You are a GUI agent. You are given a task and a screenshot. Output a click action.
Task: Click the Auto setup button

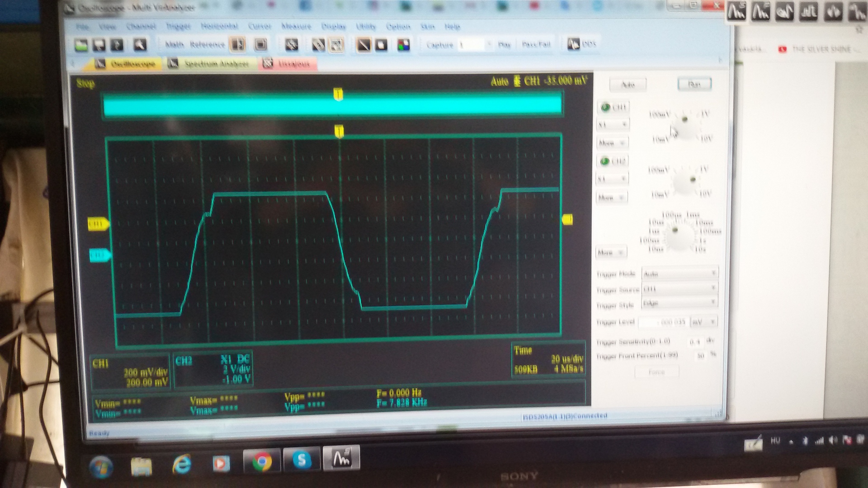click(628, 84)
